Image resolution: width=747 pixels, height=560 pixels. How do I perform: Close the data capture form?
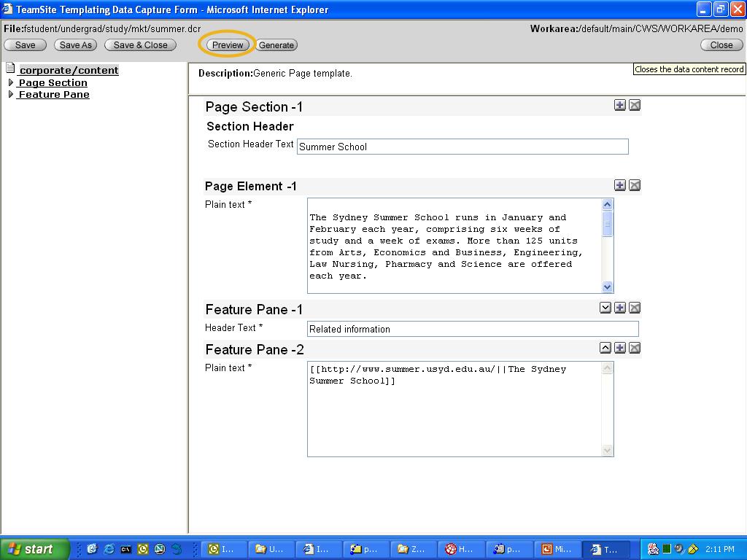721,45
